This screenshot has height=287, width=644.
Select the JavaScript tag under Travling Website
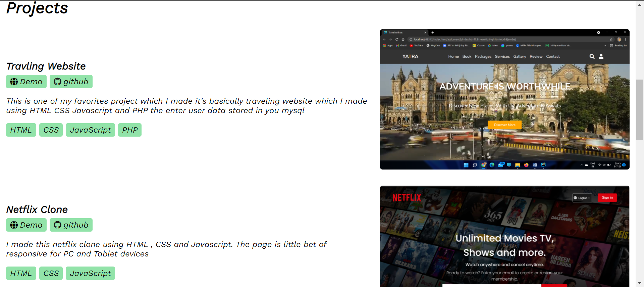click(x=90, y=130)
